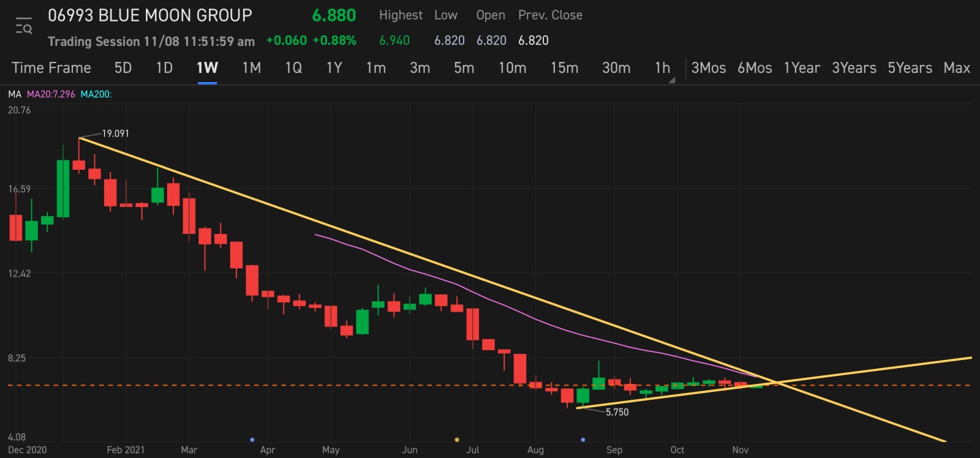
Task: Set range to Max
Action: click(x=957, y=68)
